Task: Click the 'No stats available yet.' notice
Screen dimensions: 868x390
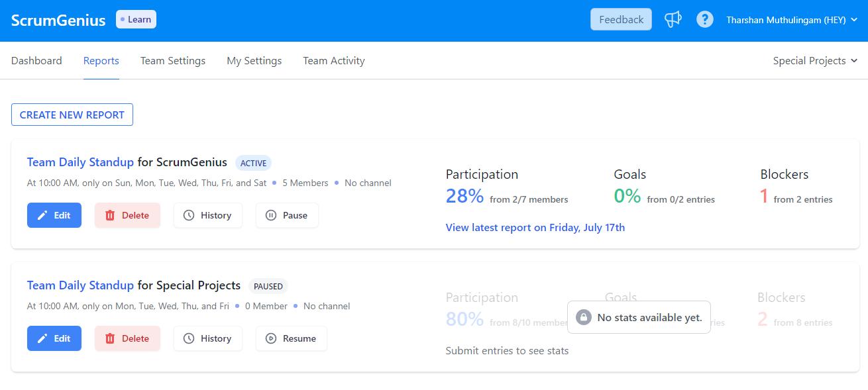Action: [639, 317]
